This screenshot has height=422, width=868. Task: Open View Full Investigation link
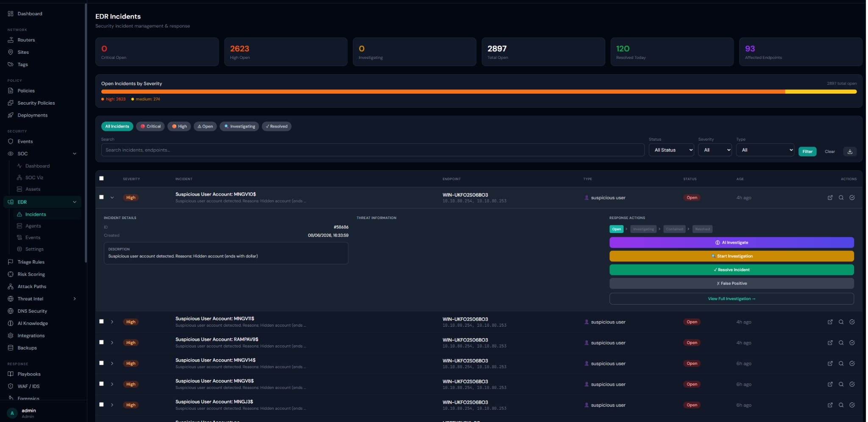(732, 299)
